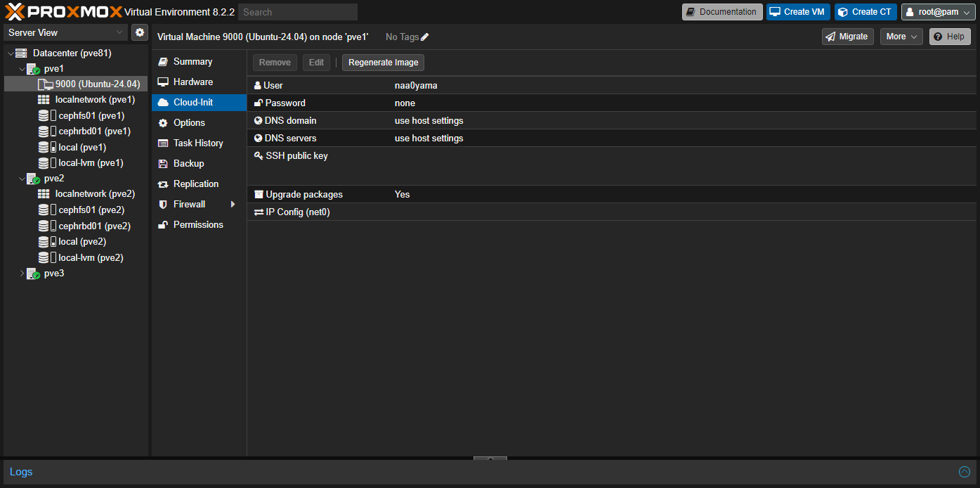Click the Remove button
This screenshot has width=980, height=488.
(x=275, y=63)
